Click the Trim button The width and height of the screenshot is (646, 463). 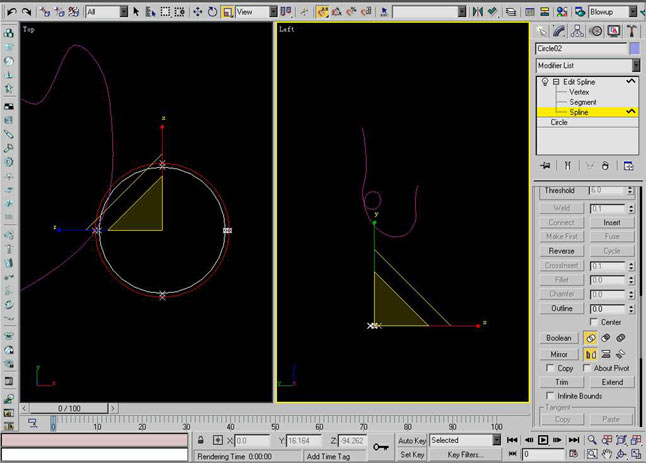[561, 382]
